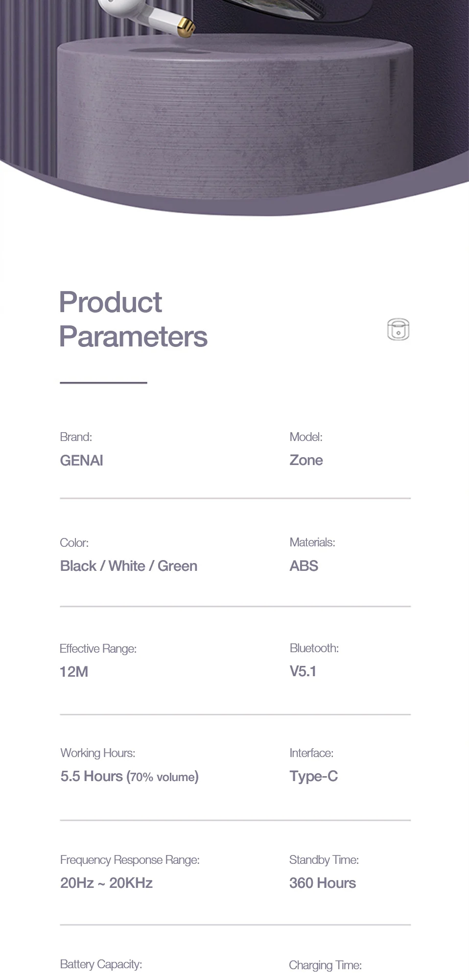Click the 12M effective range value
Screen dimensions: 469x980
(x=74, y=672)
